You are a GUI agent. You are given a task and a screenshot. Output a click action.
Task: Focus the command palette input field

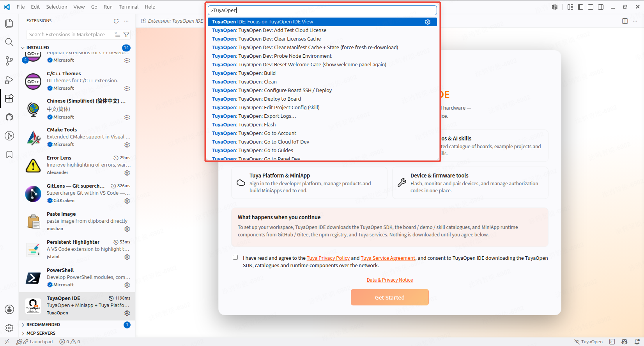pyautogui.click(x=322, y=10)
